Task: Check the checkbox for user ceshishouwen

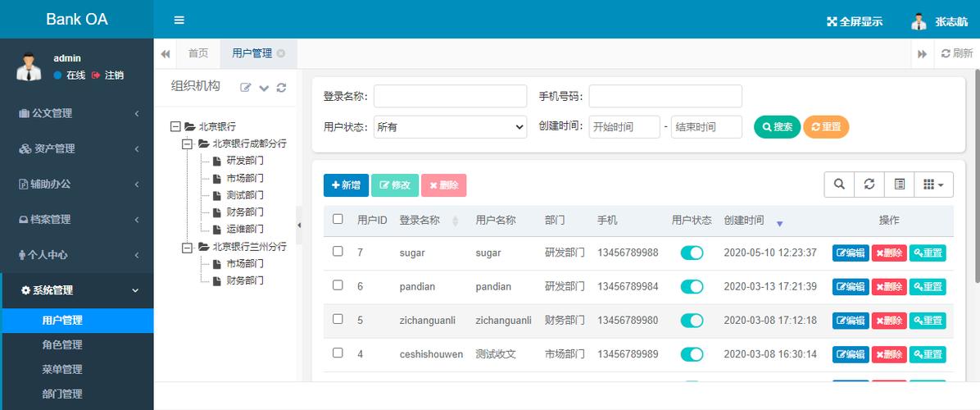Action: (x=338, y=353)
